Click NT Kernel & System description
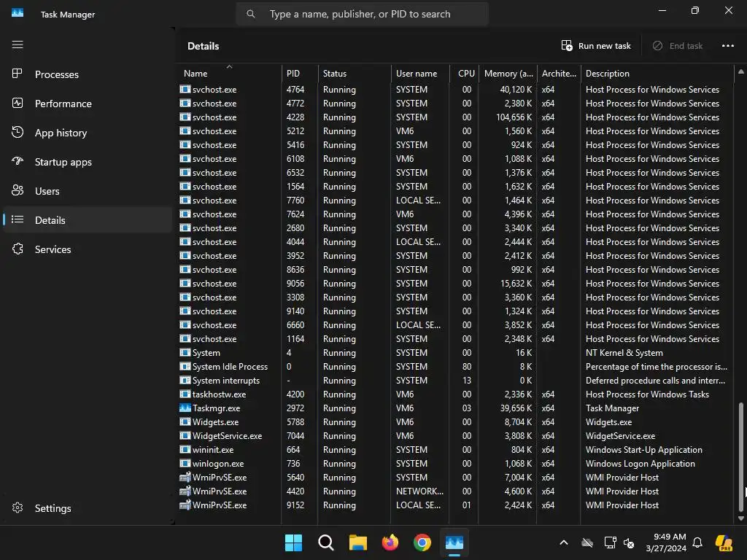 point(624,353)
